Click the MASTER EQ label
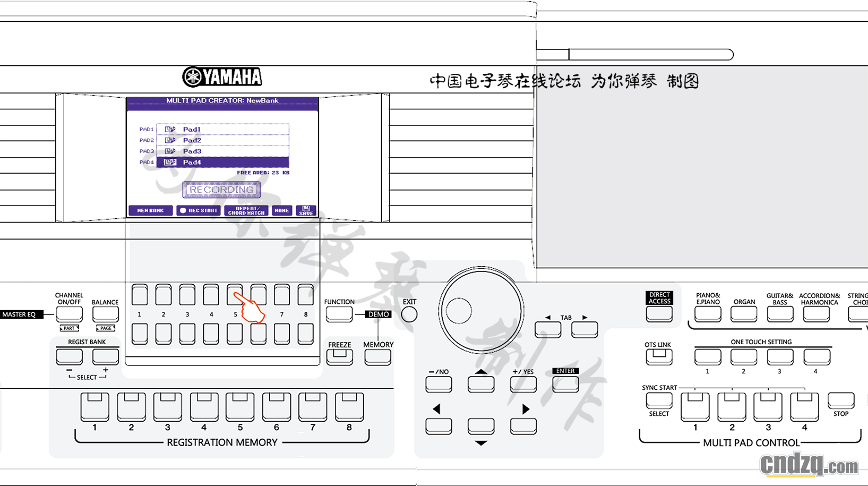Image resolution: width=868 pixels, height=486 pixels. 21,314
